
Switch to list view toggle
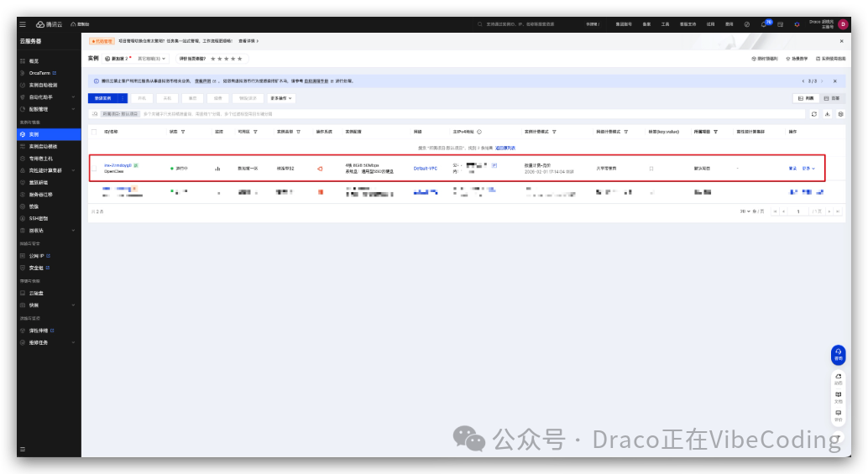806,98
